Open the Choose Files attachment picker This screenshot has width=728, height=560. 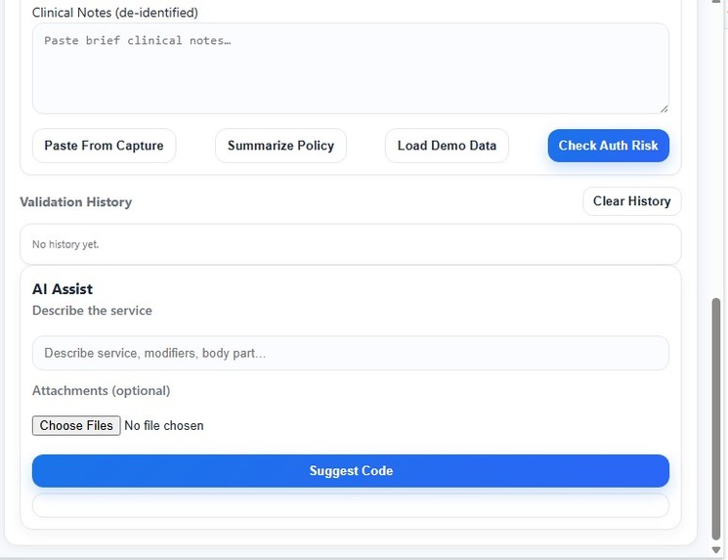76,425
